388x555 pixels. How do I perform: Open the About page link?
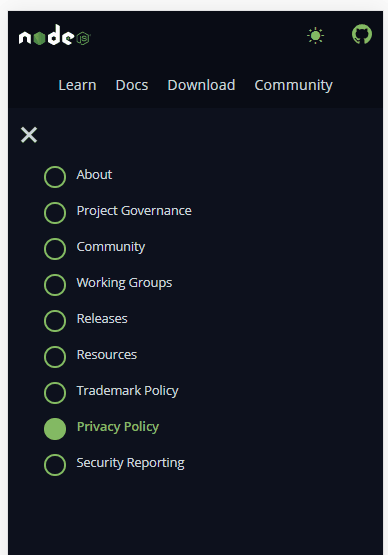(x=94, y=174)
